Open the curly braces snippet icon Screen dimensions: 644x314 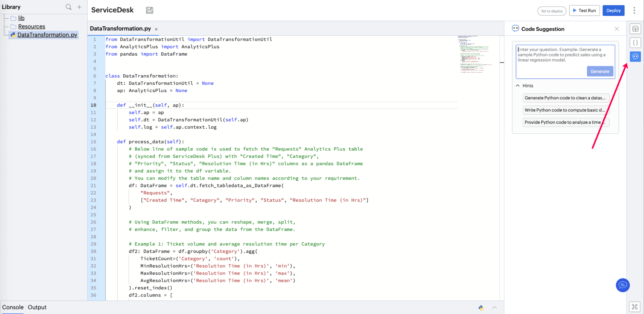click(x=635, y=43)
